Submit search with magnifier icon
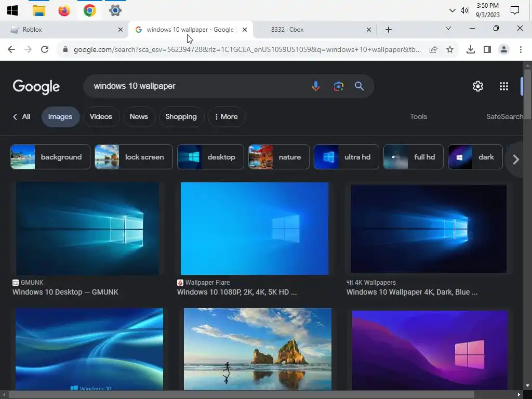 pos(359,86)
